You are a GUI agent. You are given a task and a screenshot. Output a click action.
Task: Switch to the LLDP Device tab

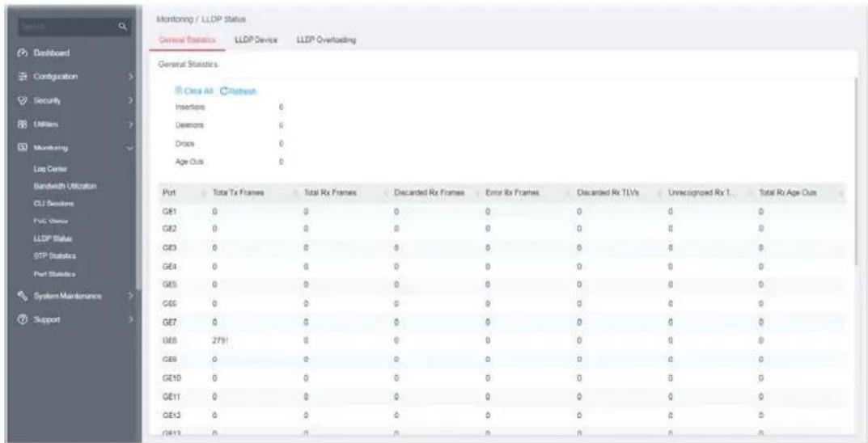coord(256,40)
